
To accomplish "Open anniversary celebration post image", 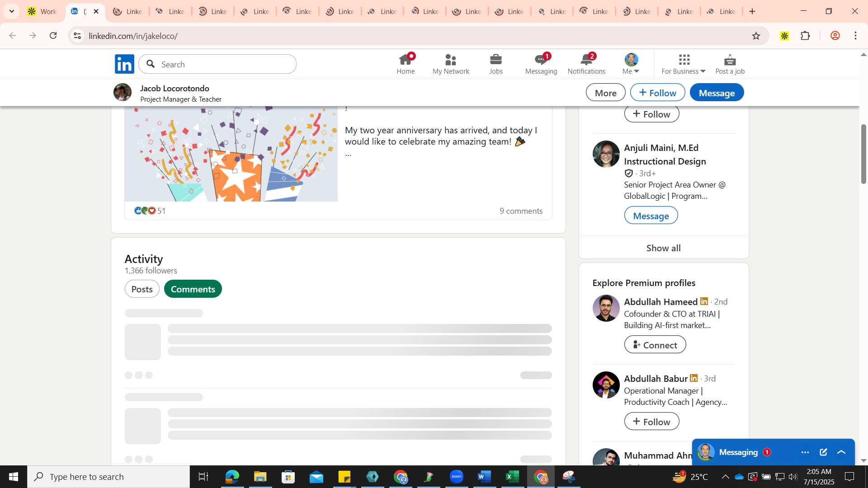I will [x=231, y=154].
